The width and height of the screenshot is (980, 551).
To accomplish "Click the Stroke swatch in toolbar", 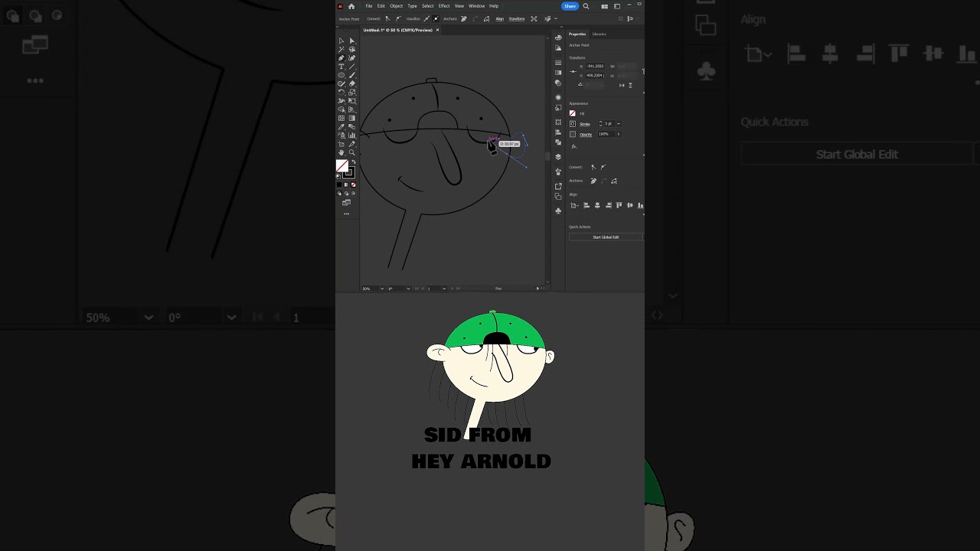I will point(349,173).
